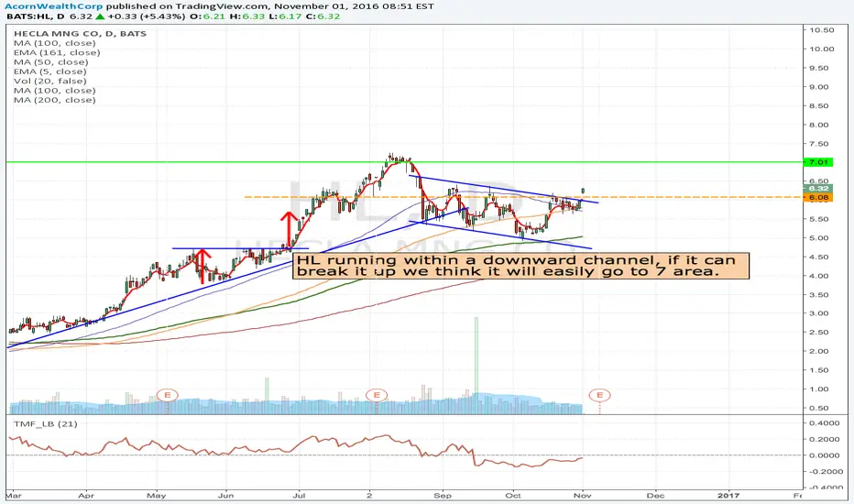Click the 0.4000 TMF axis label
The image size is (854, 504).
point(824,423)
